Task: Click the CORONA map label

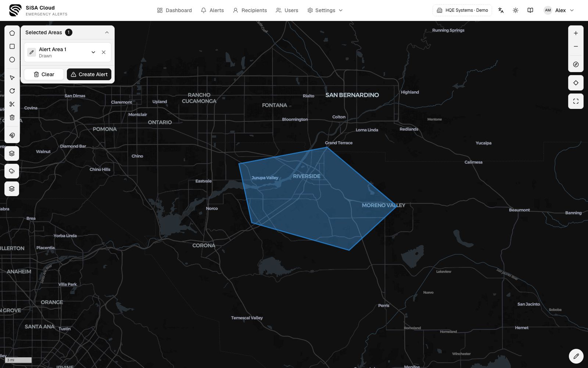Action: pos(204,245)
